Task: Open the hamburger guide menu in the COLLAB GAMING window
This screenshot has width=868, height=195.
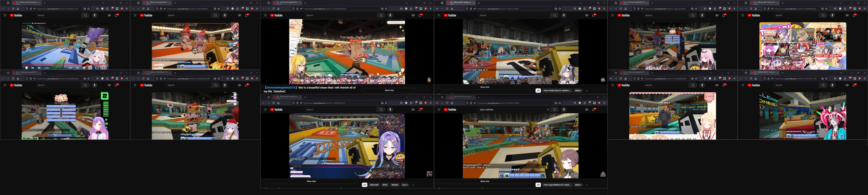Action: (613, 15)
